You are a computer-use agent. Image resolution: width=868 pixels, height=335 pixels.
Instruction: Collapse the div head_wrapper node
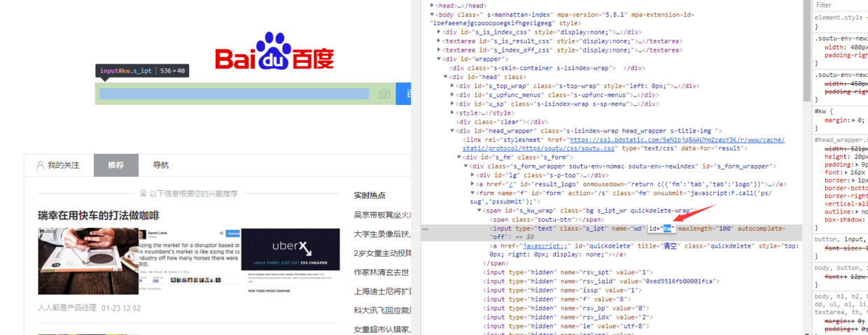(x=453, y=131)
